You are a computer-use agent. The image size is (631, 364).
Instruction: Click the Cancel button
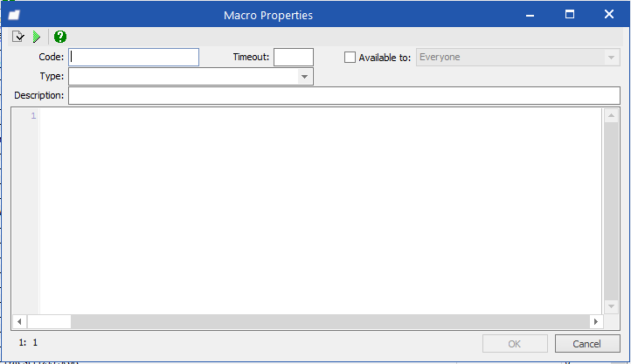coord(587,344)
